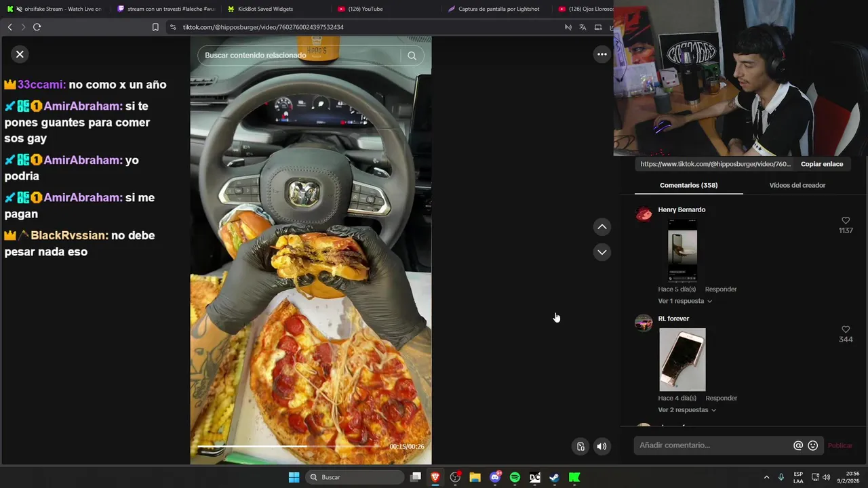Click 'Copiar enlace' button

point(822,164)
